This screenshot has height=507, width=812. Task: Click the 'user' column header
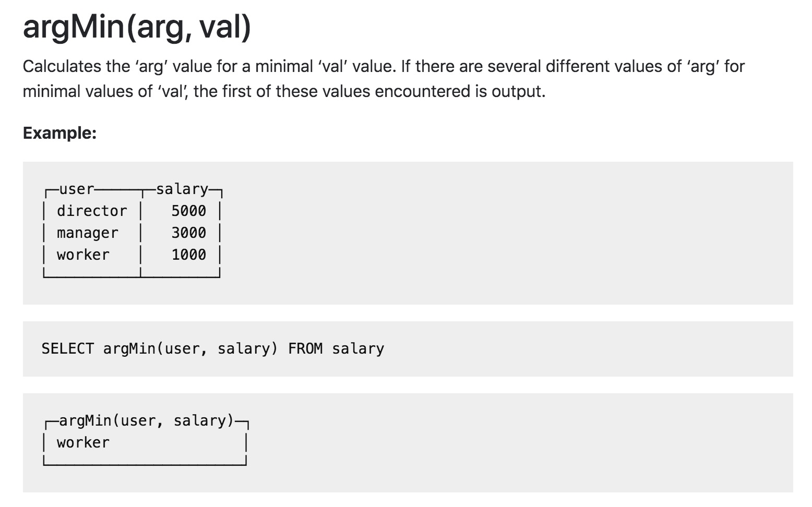[77, 189]
